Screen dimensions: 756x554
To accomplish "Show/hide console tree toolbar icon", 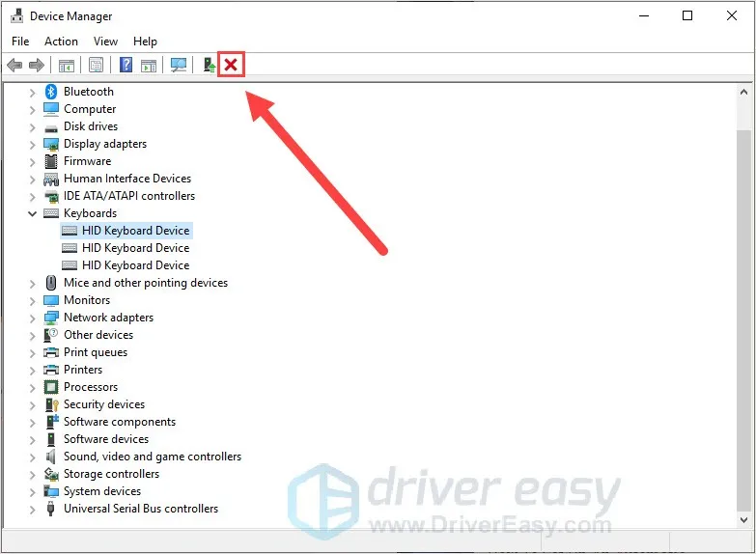I will 67,65.
